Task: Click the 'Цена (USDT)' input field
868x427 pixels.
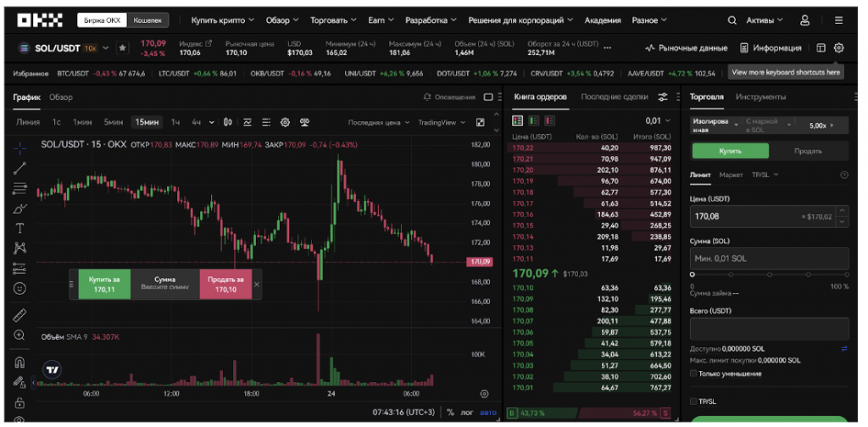Action: (x=746, y=217)
